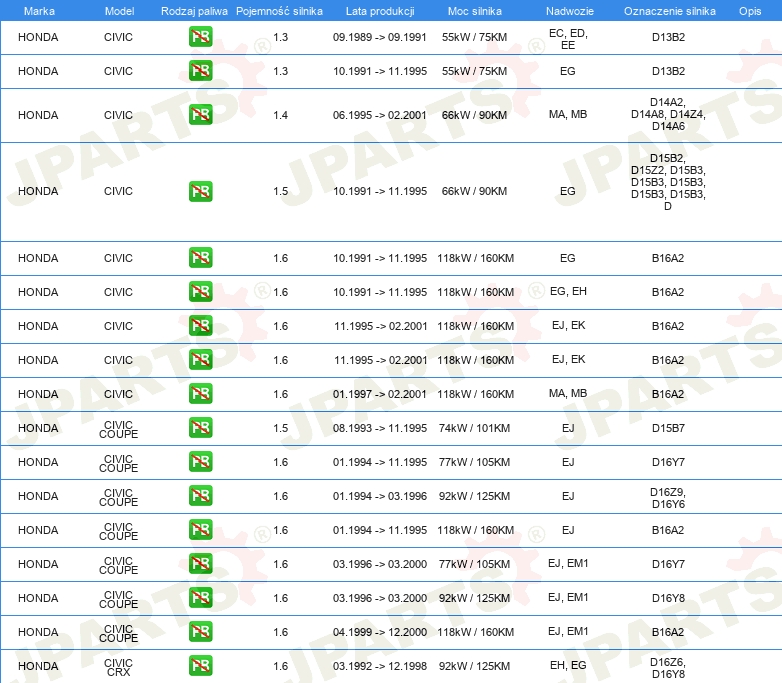This screenshot has height=683, width=782.
Task: Click the Lata produkcji column header
Action: (379, 11)
